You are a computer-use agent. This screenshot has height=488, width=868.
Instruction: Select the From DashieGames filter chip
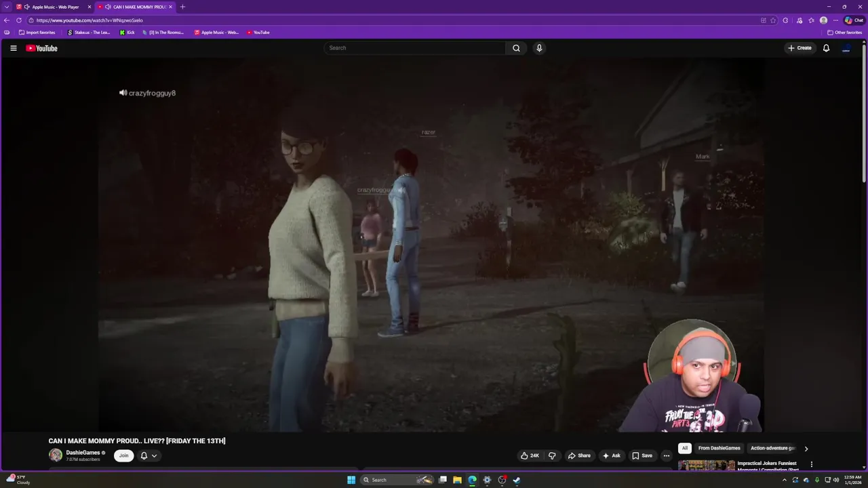(x=719, y=448)
